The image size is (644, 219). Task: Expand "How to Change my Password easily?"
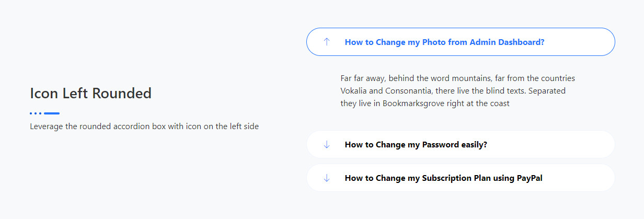[416, 144]
